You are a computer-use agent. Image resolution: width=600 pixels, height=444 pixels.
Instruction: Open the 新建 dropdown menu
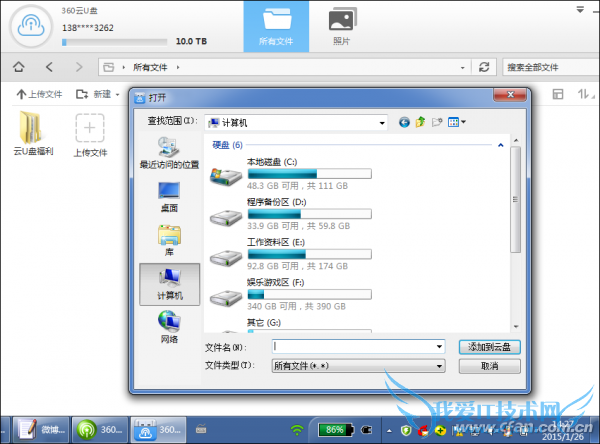click(x=98, y=94)
